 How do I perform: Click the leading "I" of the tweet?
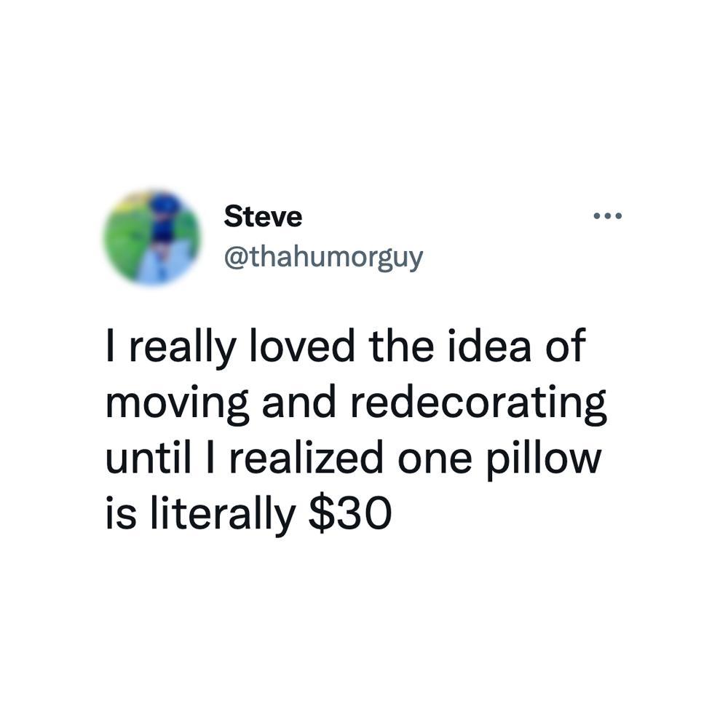110,345
